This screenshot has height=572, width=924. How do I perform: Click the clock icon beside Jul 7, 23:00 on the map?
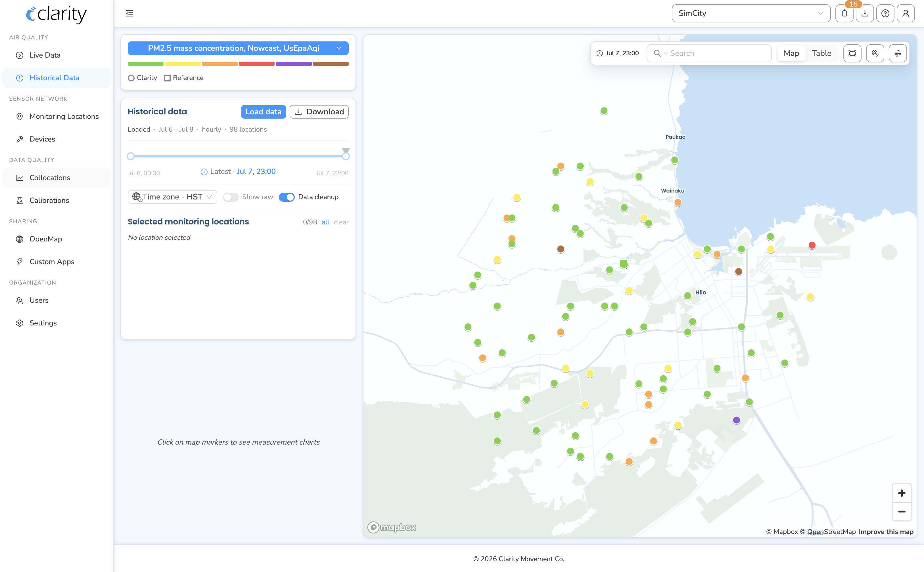(x=600, y=53)
